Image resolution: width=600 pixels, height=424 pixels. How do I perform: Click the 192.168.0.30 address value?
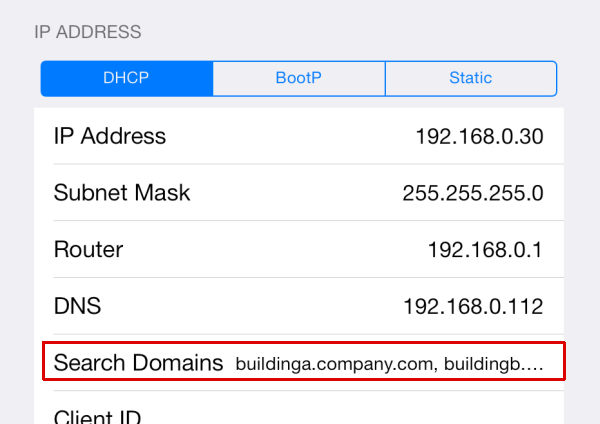pos(479,137)
